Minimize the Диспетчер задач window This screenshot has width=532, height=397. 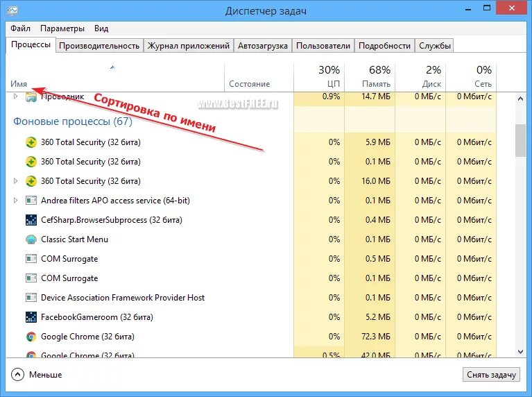469,9
